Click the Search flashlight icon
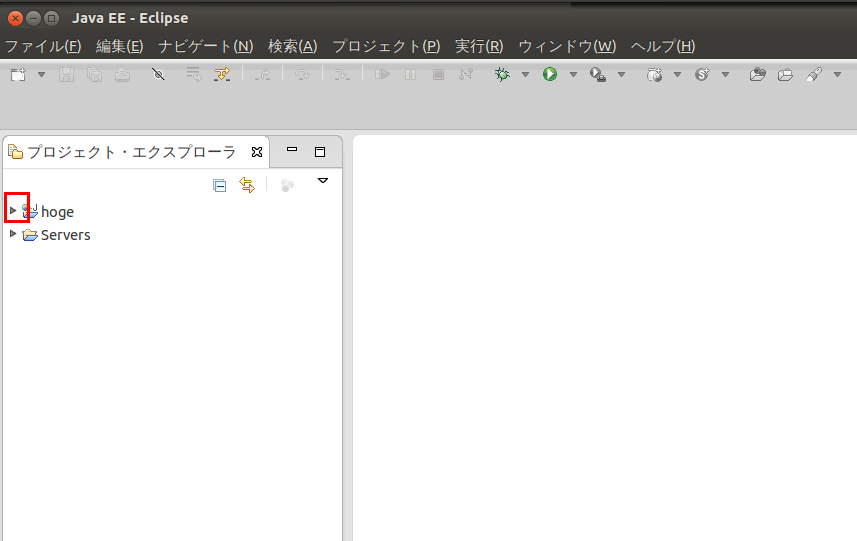The width and height of the screenshot is (857, 541). click(x=814, y=74)
